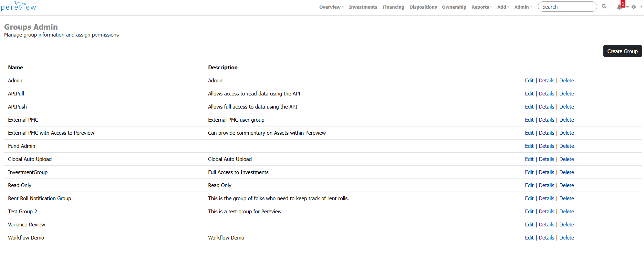Edit the APIPull group
Screen dimensions: 644x255
[x=529, y=94]
